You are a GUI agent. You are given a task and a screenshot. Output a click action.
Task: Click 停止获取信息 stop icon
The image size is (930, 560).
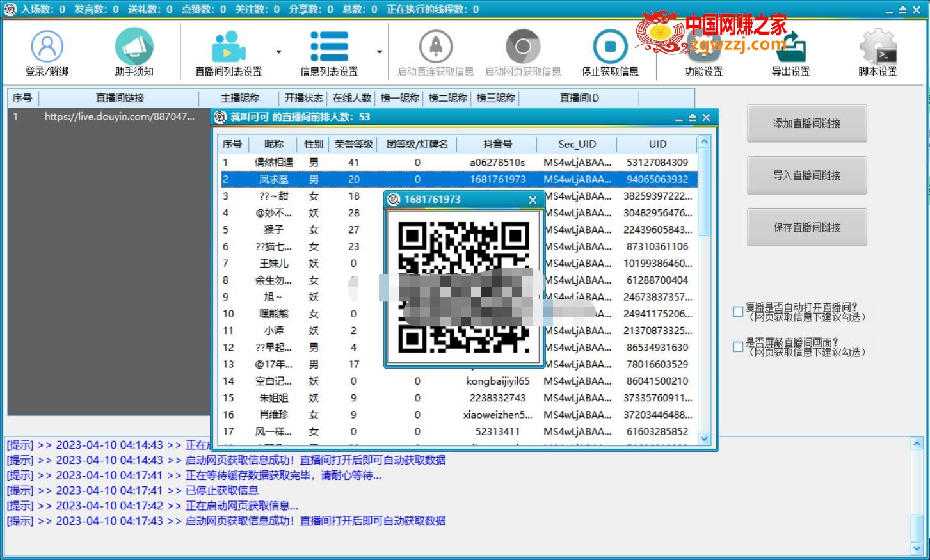pyautogui.click(x=610, y=47)
